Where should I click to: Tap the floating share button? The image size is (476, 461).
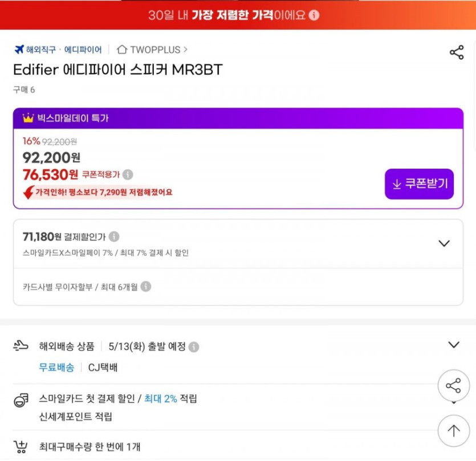tap(453, 386)
